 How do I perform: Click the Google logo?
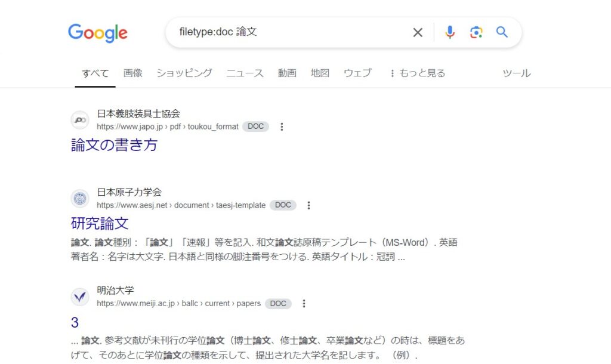coord(98,33)
